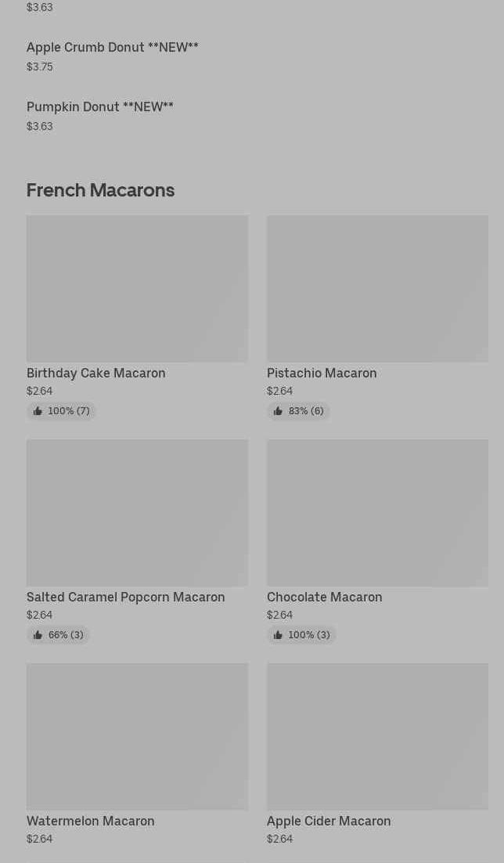The image size is (504, 863).
Task: Click thumbs-up icon under Salted Caramel Popcorn Macaron
Action: [38, 635]
